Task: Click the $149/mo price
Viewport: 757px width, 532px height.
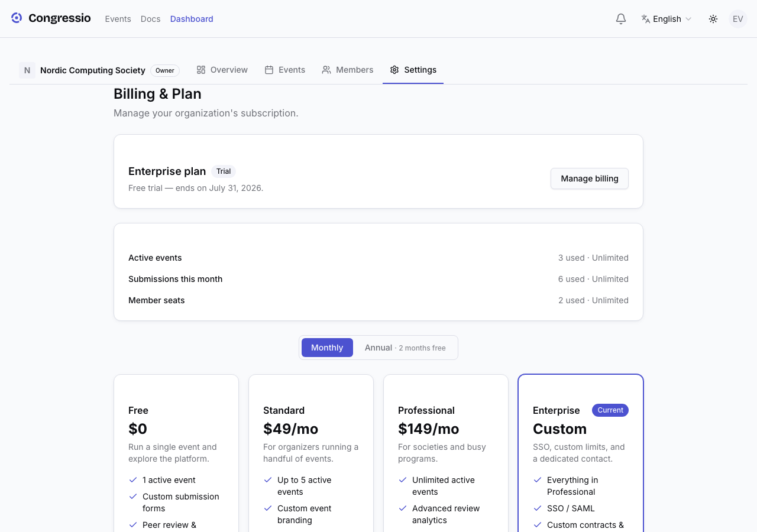Action: point(429,429)
